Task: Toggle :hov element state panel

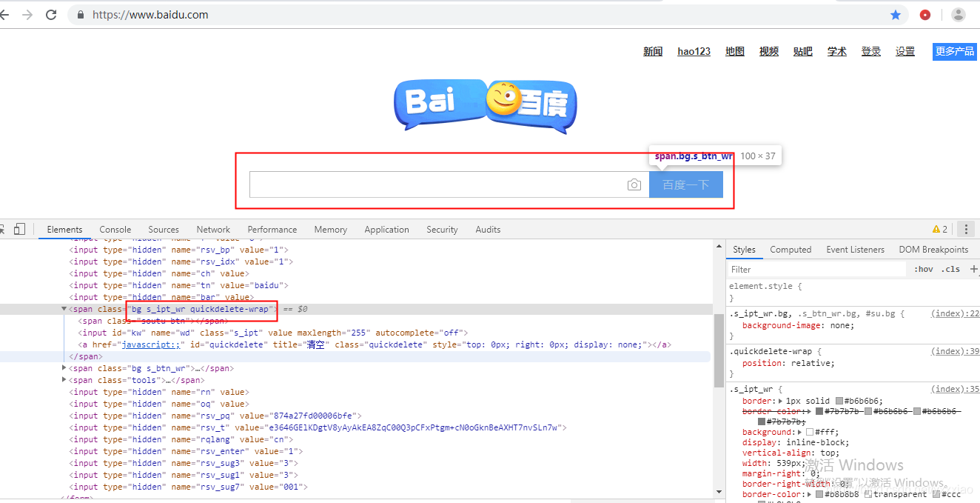Action: click(x=923, y=270)
